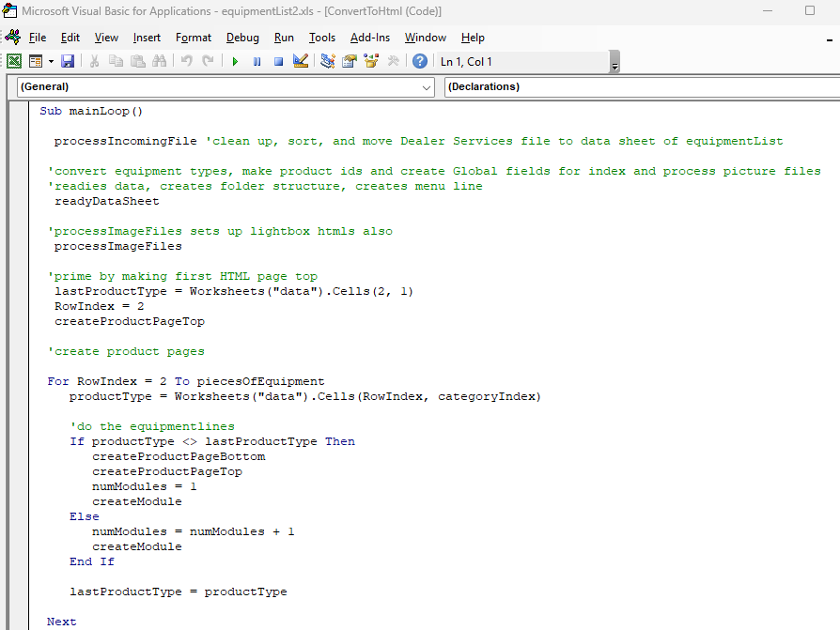Screen dimensions: 840x630
Task: Open the Format menu
Action: (x=194, y=38)
